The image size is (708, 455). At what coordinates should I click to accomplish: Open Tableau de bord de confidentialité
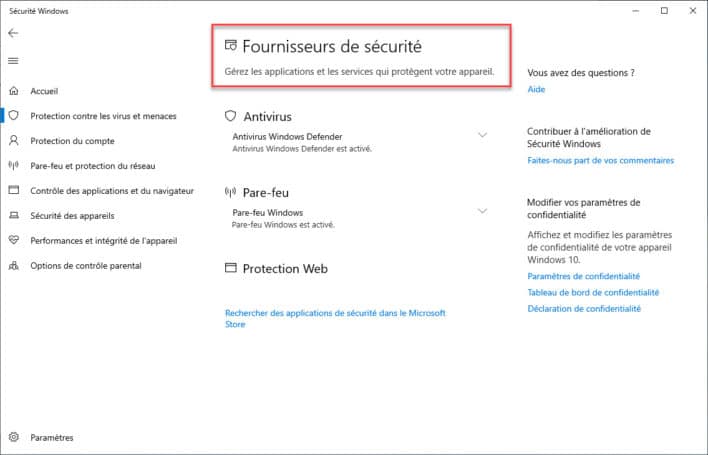(x=593, y=292)
